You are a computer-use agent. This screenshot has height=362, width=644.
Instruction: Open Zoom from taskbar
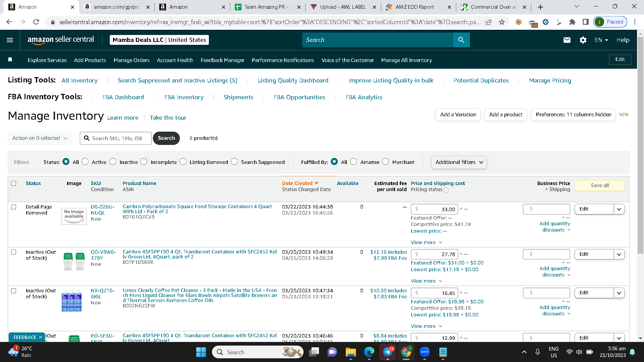tap(425, 352)
